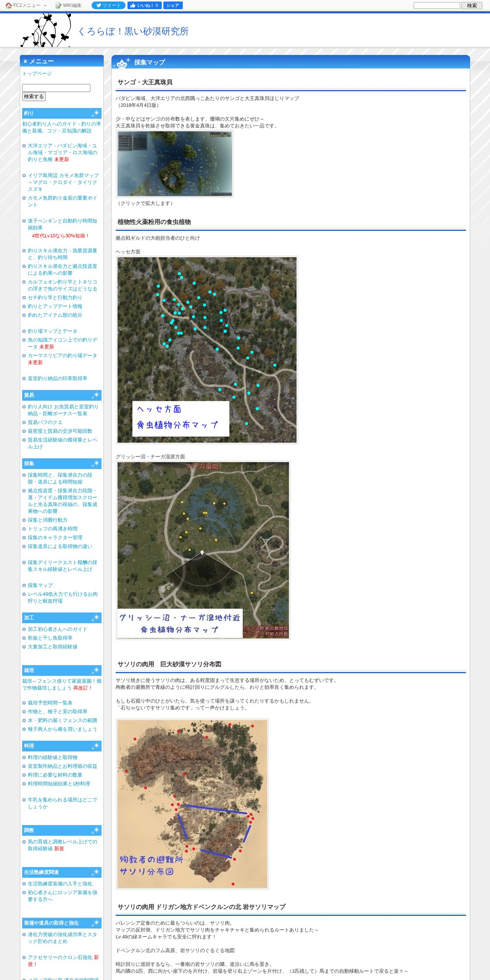The width and height of the screenshot is (490, 980).
Task: Open 釣り場マップとデータ link
Action: point(53,331)
